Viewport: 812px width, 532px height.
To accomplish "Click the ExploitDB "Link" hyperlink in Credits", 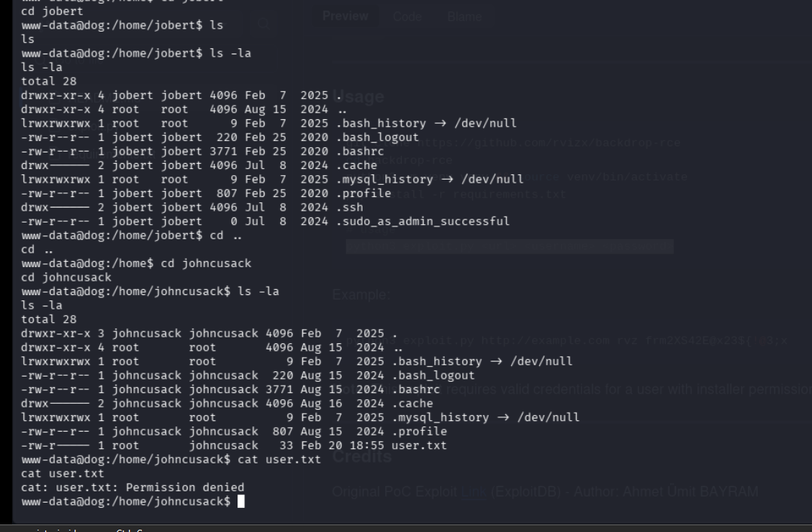I will [x=473, y=492].
